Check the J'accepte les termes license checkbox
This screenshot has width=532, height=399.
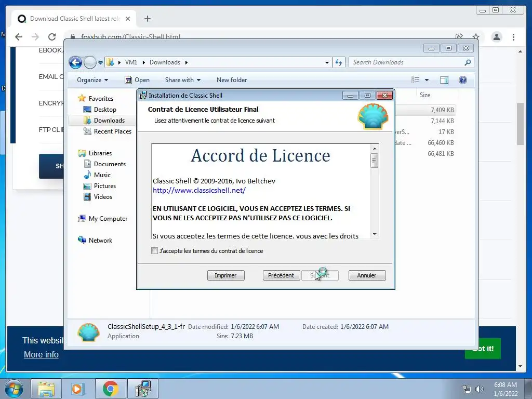(154, 251)
